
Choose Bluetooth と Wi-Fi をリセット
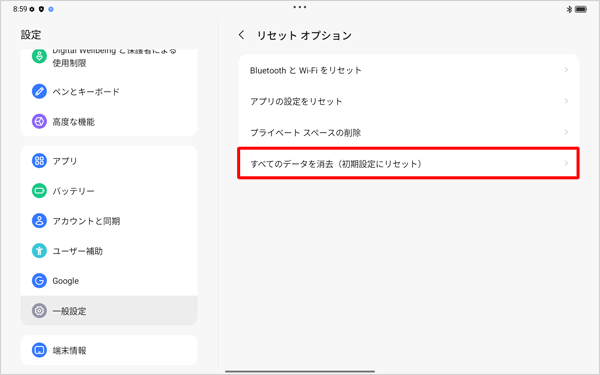(409, 70)
